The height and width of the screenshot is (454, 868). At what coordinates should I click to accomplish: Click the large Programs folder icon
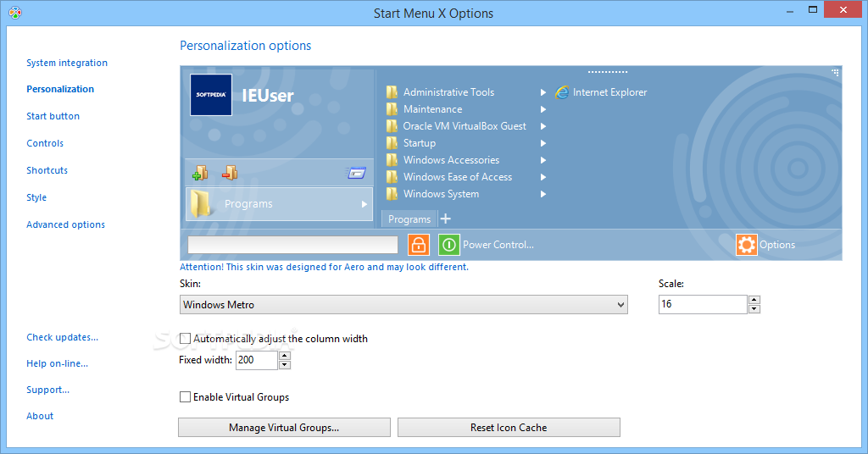(201, 204)
